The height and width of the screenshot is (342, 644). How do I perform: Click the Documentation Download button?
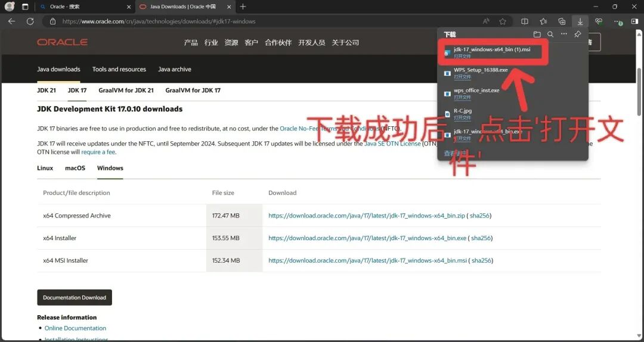[75, 298]
